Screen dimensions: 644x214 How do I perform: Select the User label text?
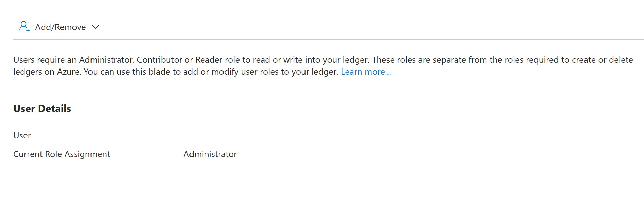click(22, 135)
